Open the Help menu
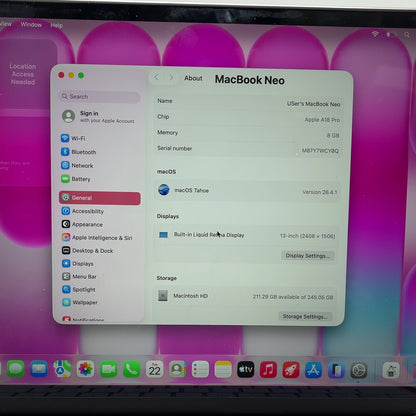This screenshot has height=416, width=416. [x=57, y=25]
